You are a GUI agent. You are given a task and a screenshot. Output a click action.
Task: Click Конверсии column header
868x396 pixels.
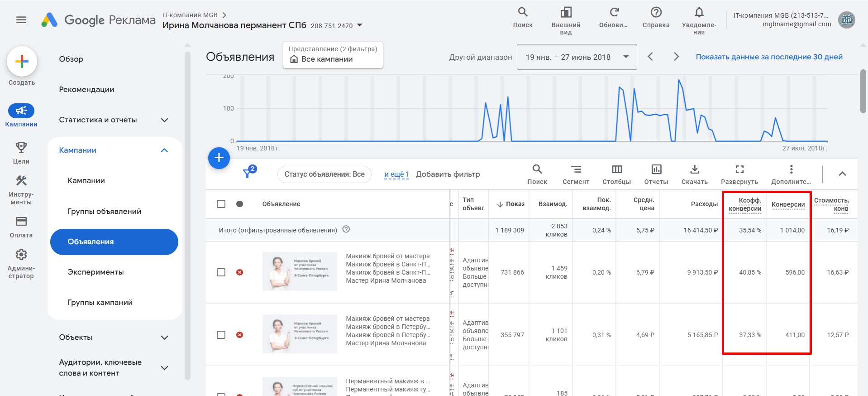[x=788, y=204]
